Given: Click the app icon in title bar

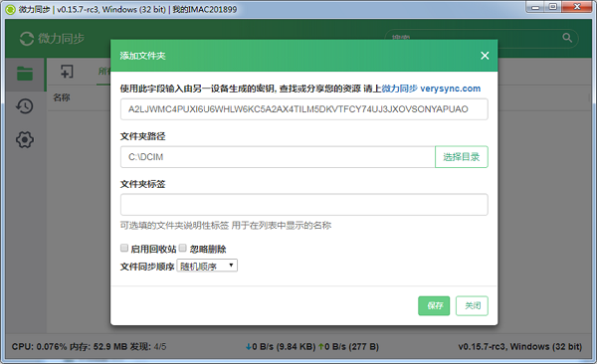Looking at the screenshot, I should point(11,9).
